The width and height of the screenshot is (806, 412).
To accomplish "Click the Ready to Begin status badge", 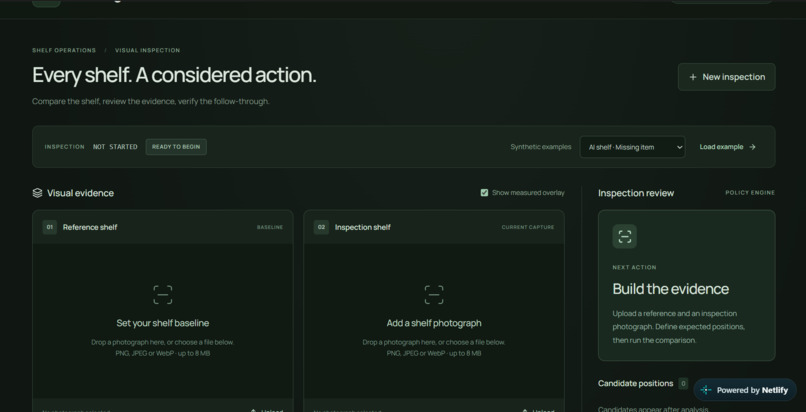I will 176,147.
